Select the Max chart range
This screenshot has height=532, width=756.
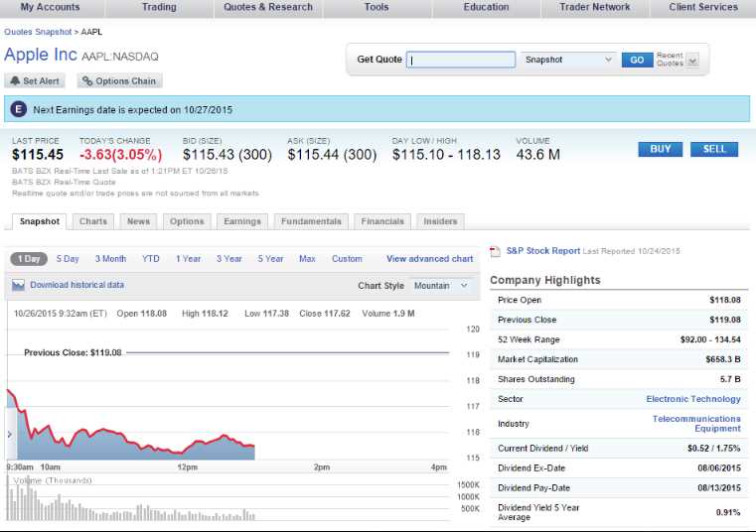point(307,259)
